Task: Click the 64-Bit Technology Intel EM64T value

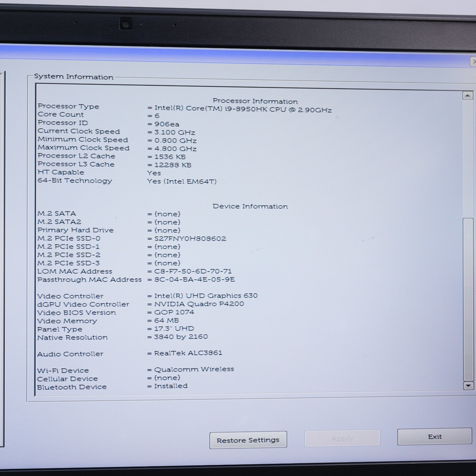Action: (182, 181)
